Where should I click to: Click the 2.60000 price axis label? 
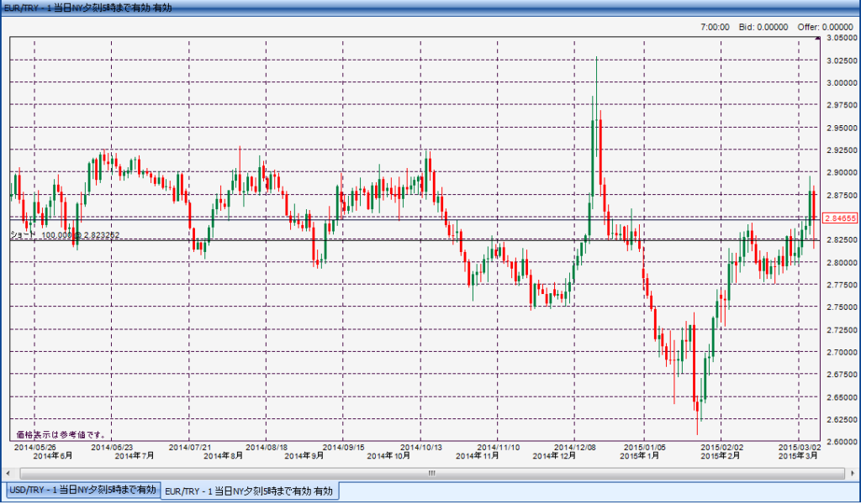841,441
